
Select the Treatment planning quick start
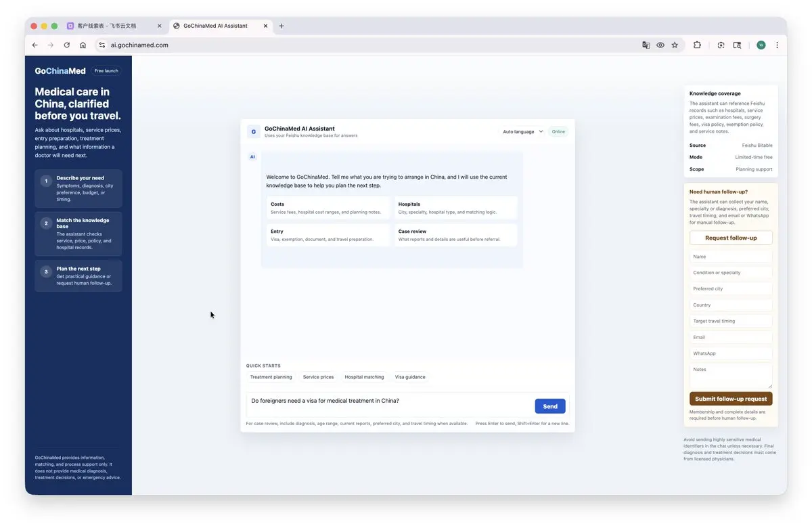point(271,377)
